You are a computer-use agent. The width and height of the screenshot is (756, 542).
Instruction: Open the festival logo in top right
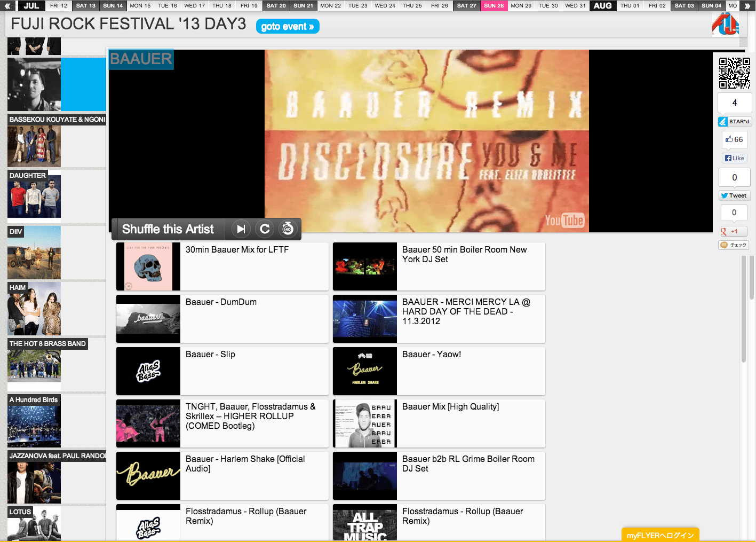(x=726, y=24)
